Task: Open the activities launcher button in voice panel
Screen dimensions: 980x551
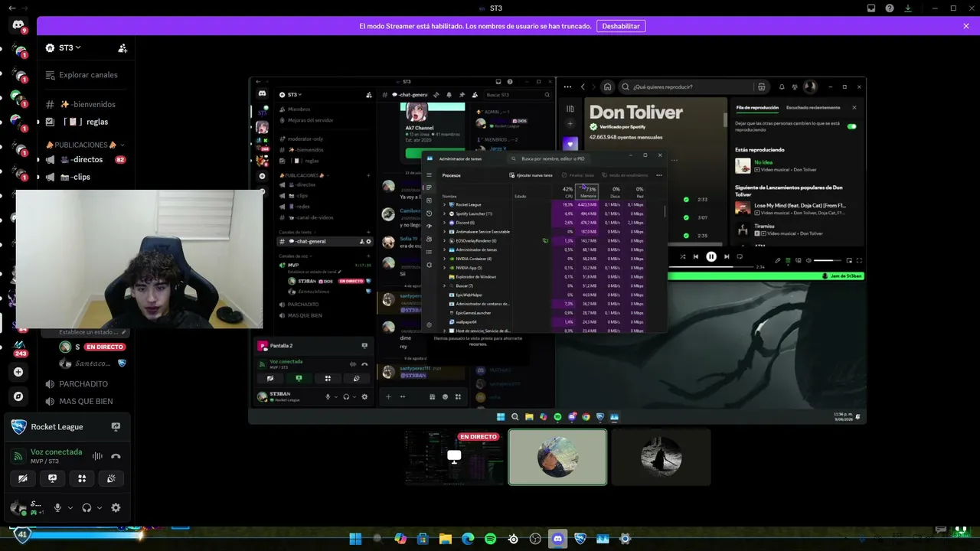Action: [82, 478]
